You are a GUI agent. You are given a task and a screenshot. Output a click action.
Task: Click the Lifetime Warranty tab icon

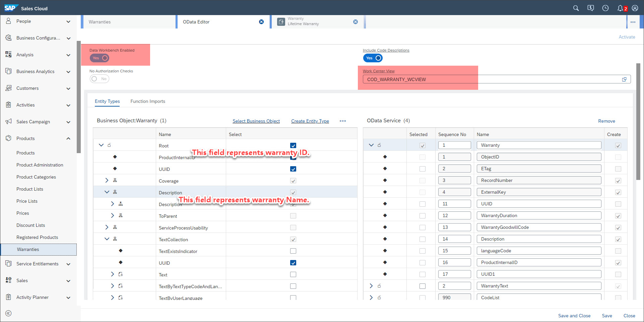(x=281, y=22)
